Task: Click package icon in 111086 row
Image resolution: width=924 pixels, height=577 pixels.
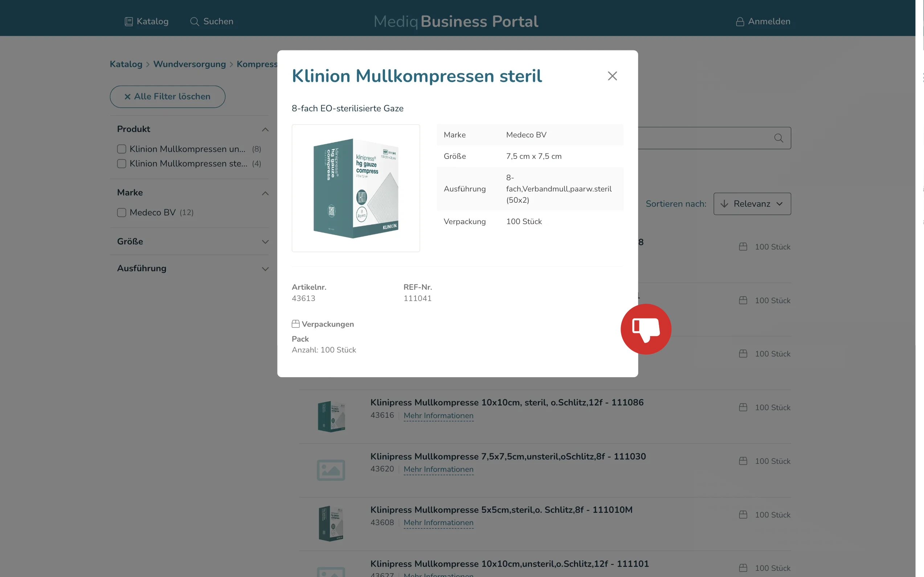Action: [x=743, y=408]
